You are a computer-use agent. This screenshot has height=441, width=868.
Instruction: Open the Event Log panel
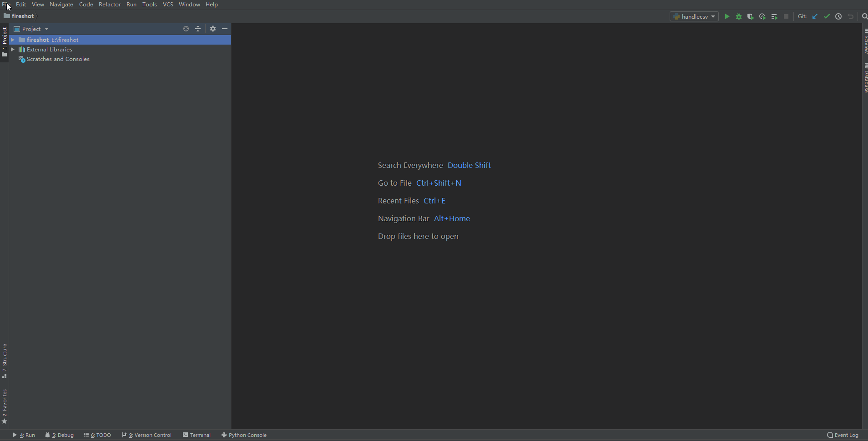(x=843, y=435)
